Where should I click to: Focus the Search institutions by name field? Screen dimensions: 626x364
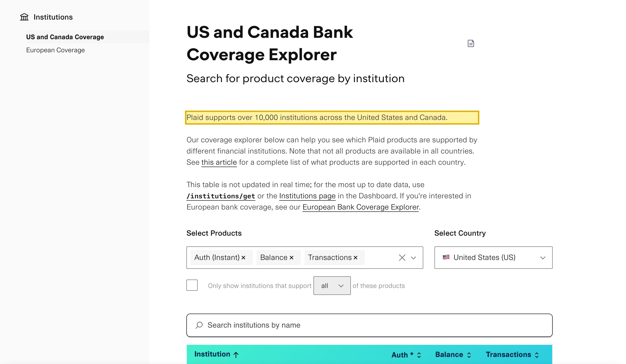pyautogui.click(x=369, y=325)
